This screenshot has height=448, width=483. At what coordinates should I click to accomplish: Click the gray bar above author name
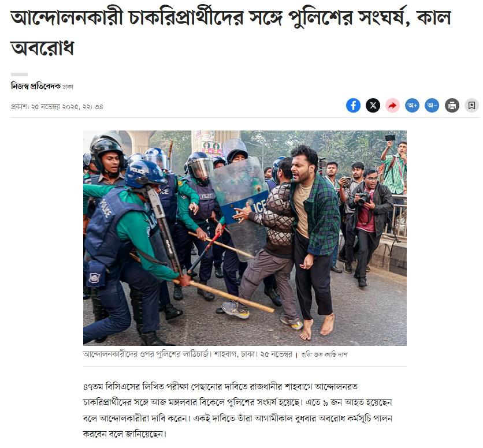pos(19,74)
